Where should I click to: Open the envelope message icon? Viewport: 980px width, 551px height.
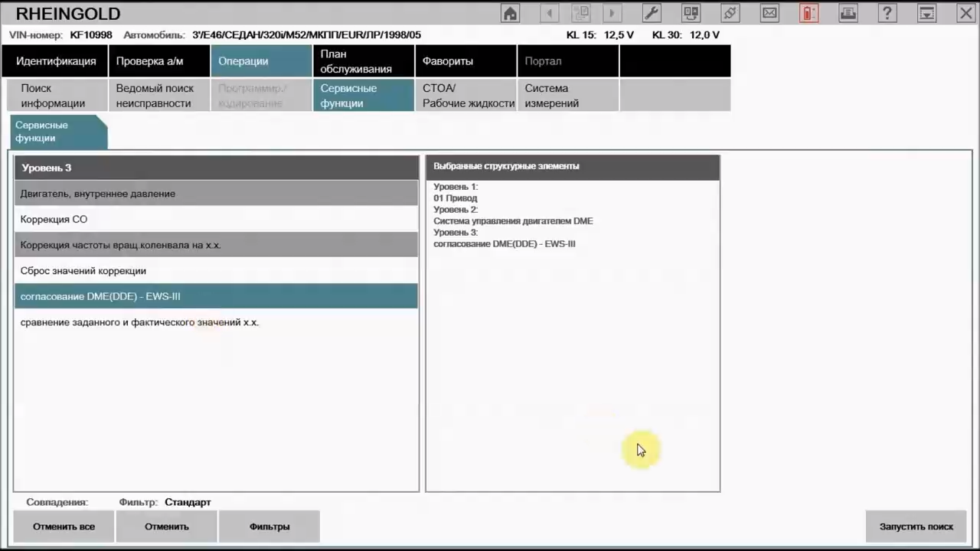tap(769, 13)
